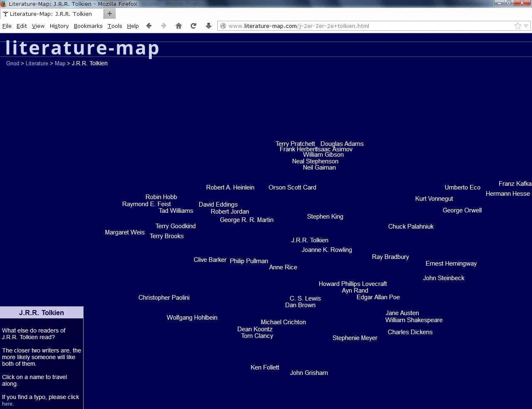Click on David Eddings
Image resolution: width=532 pixels, height=409 pixels.
[x=218, y=204]
